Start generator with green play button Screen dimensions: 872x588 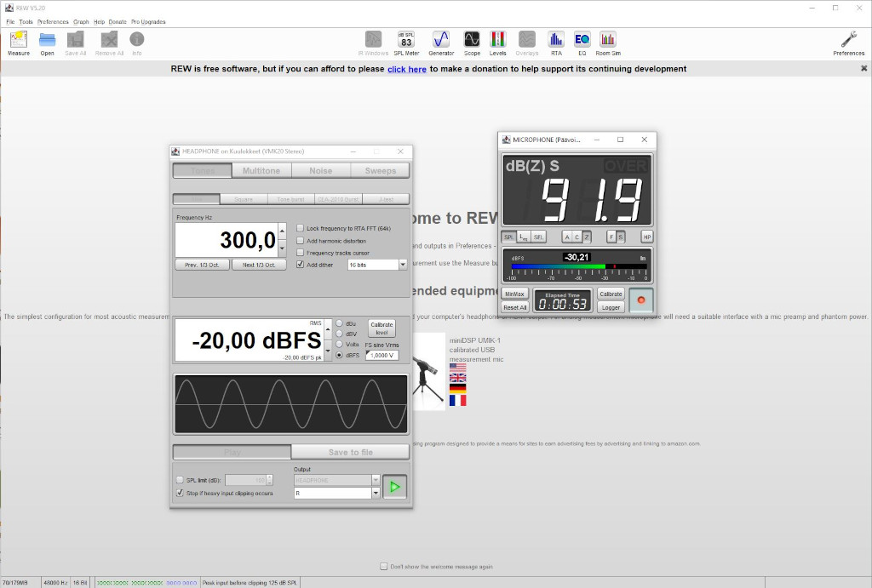click(395, 487)
